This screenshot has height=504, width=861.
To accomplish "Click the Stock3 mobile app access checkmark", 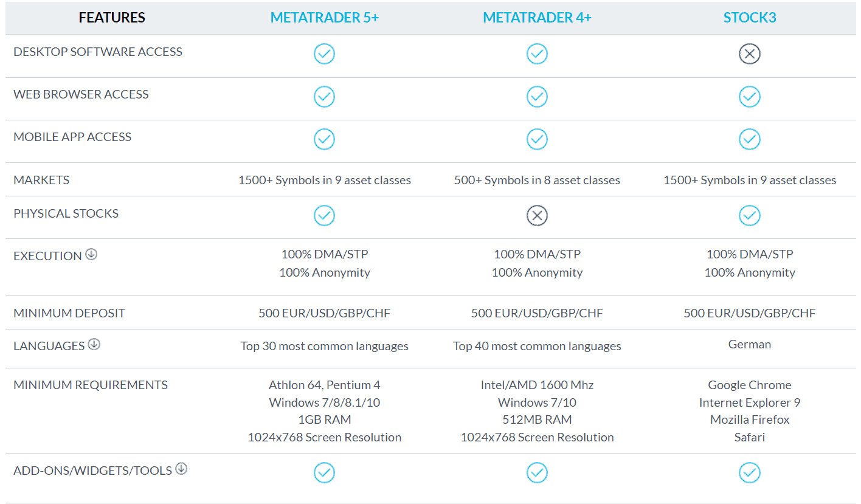I will pyautogui.click(x=750, y=139).
